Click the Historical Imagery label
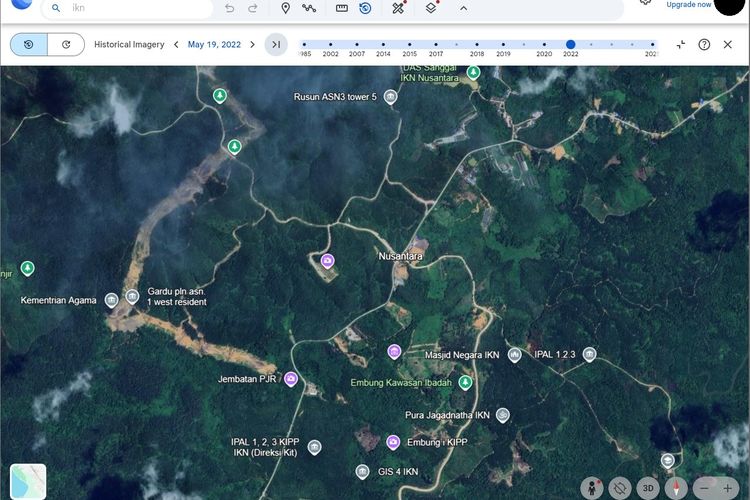The width and height of the screenshot is (750, 500). click(129, 44)
